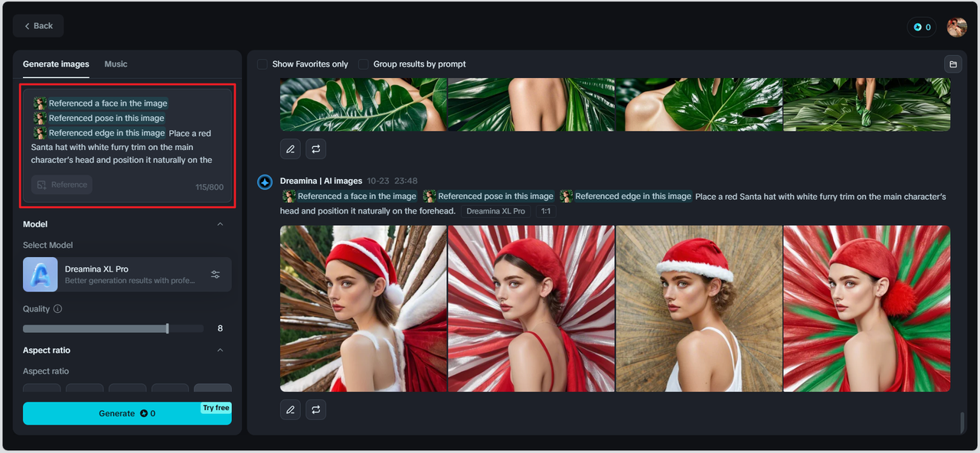This screenshot has height=453, width=980.
Task: Go back using the Back button
Action: [x=38, y=26]
